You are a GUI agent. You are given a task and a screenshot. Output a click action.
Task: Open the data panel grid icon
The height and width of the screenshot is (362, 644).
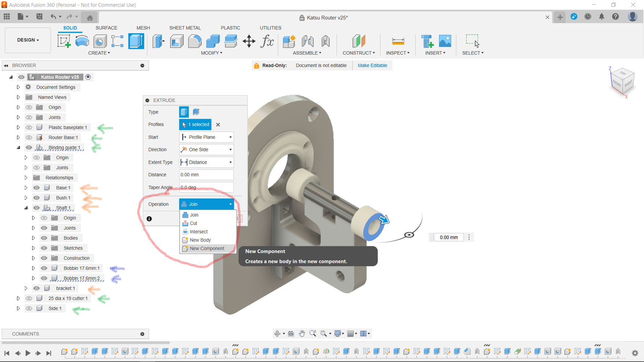point(7,17)
